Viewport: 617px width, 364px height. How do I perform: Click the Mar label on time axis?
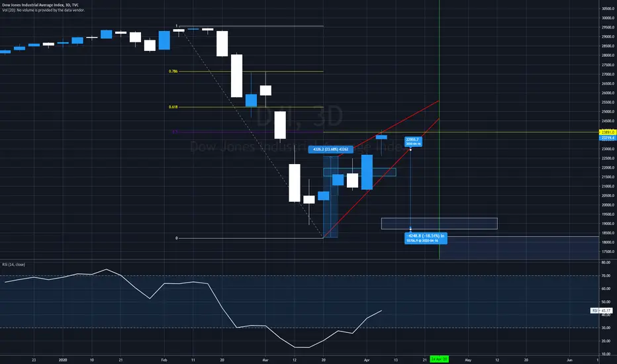coord(265,360)
